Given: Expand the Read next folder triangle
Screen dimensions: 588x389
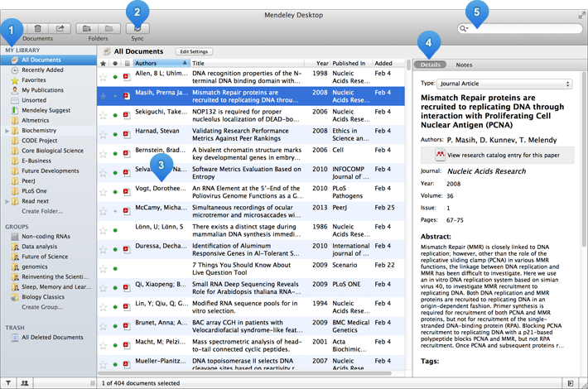Looking at the screenshot, I should (x=7, y=201).
